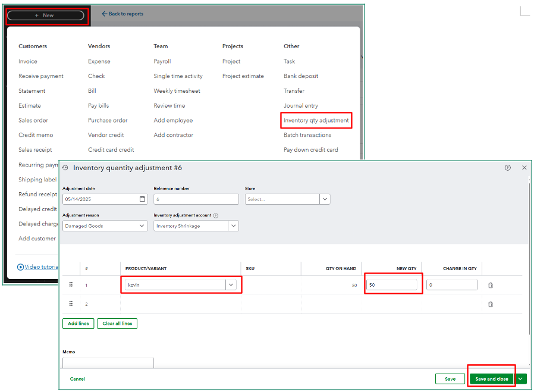Screen dimensions: 534x392
Task: Choose Project under Projects
Action: coord(231,61)
